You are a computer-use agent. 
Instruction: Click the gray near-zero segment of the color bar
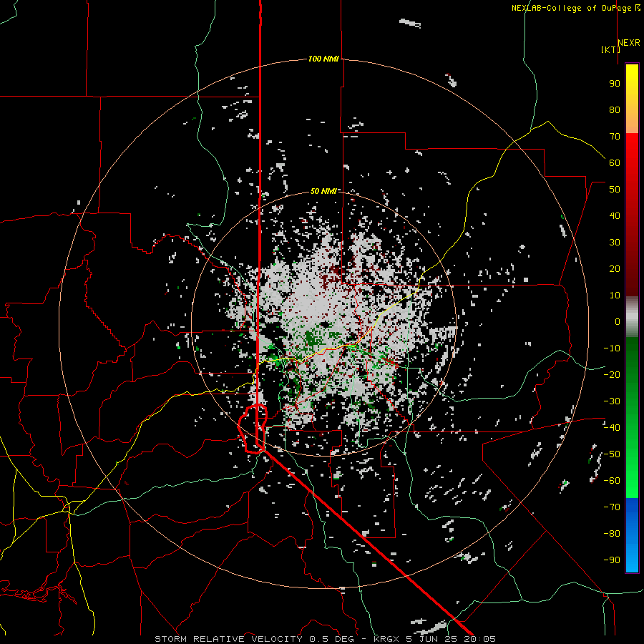click(x=632, y=317)
